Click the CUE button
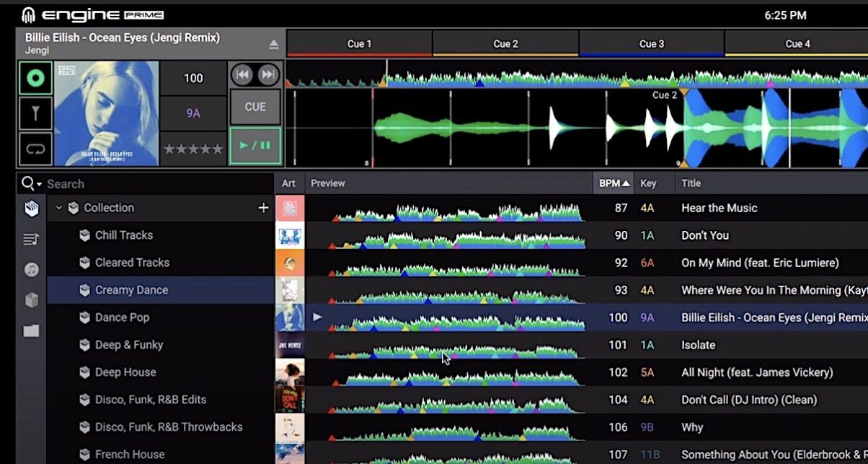 (x=255, y=107)
